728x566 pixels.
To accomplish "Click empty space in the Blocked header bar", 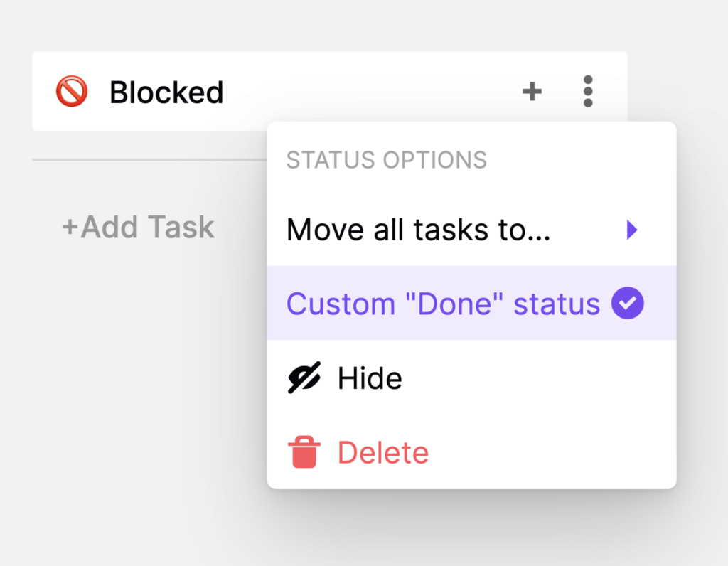I will [370, 91].
